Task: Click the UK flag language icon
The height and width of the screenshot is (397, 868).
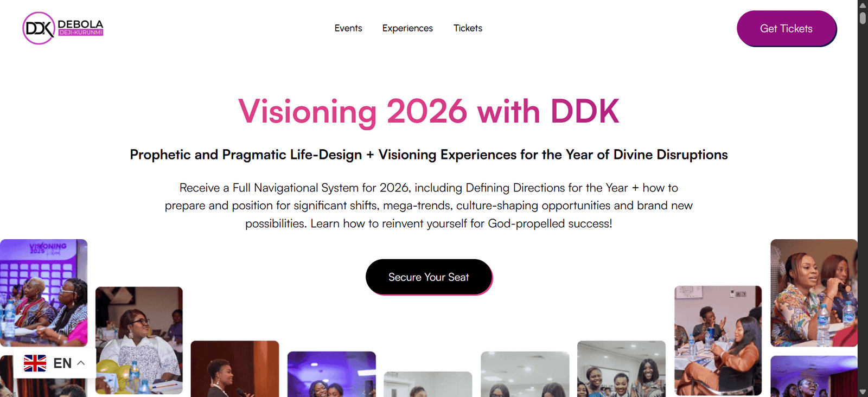Action: (x=35, y=363)
